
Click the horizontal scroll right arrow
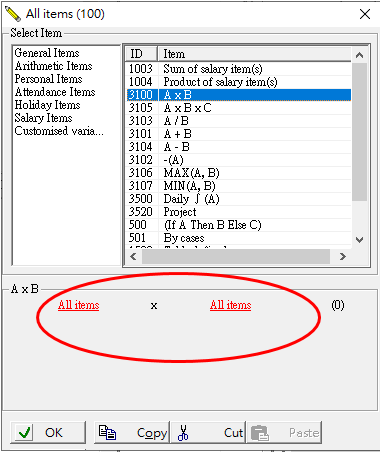(x=342, y=256)
